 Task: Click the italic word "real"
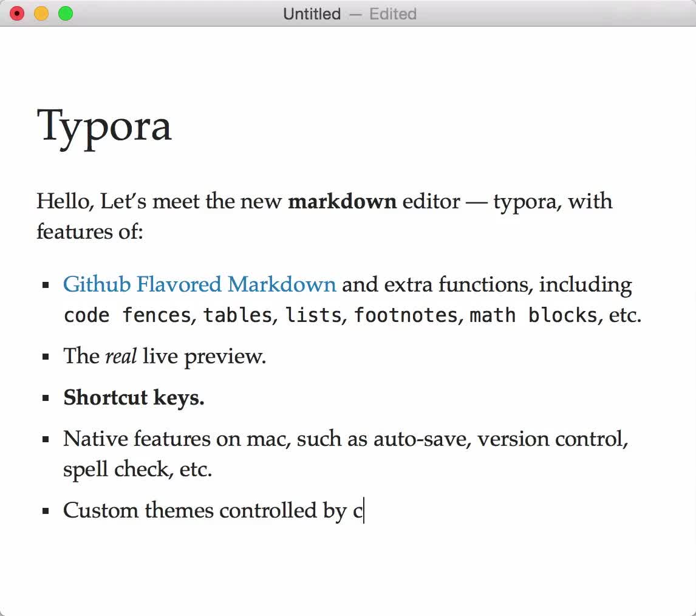[x=121, y=356]
